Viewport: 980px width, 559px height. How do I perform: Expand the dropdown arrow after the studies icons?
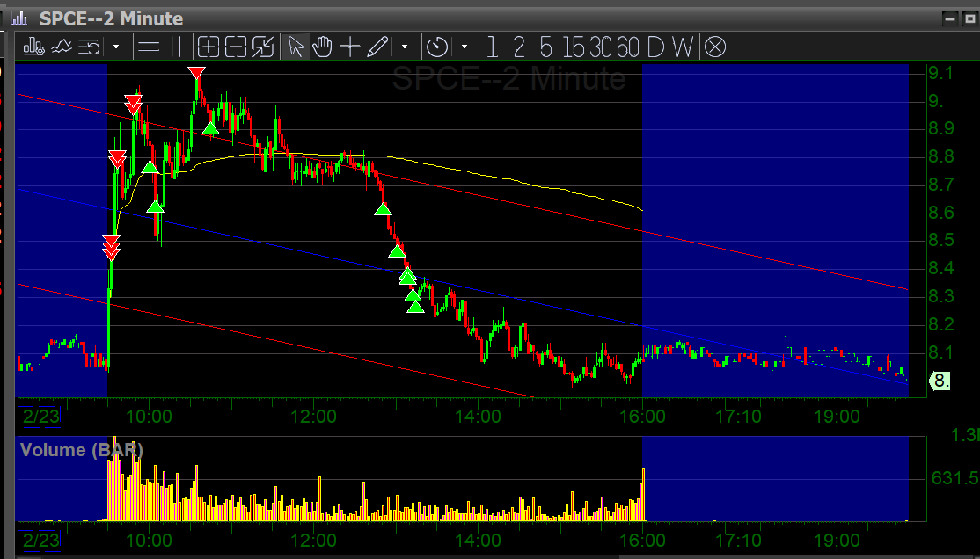115,47
